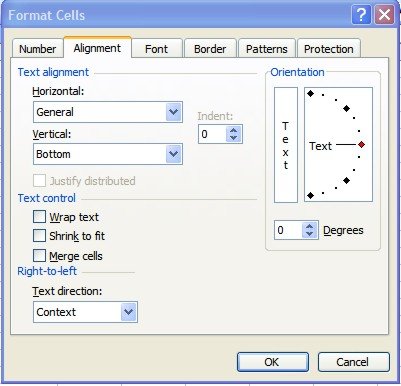Enable the Wrap text checkbox
401x386 pixels.
point(39,217)
